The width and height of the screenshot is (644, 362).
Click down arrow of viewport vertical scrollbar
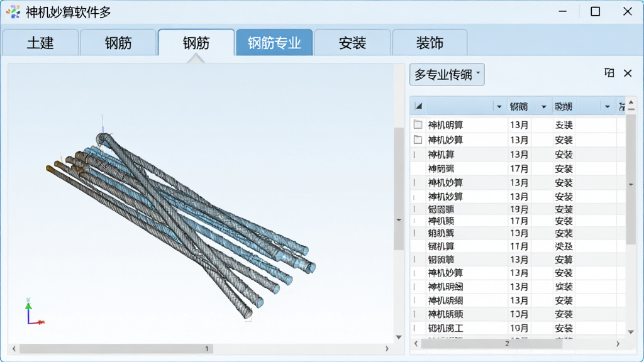click(x=398, y=337)
